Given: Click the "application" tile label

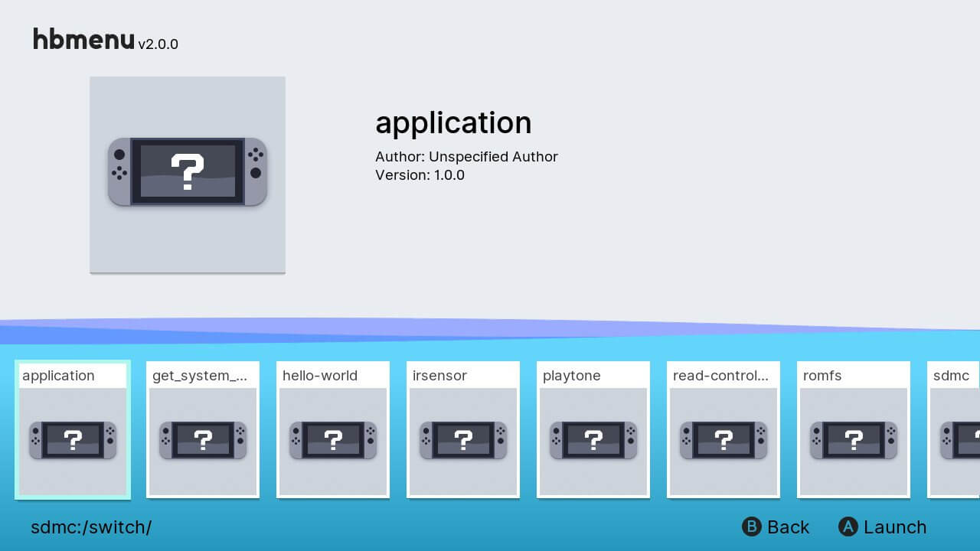Looking at the screenshot, I should pos(58,376).
